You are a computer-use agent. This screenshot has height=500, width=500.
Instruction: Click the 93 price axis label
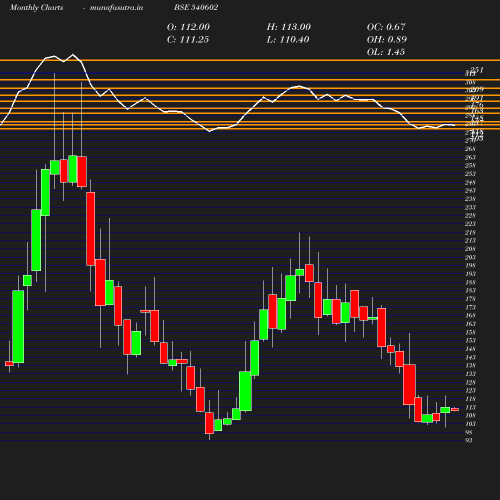point(468,440)
